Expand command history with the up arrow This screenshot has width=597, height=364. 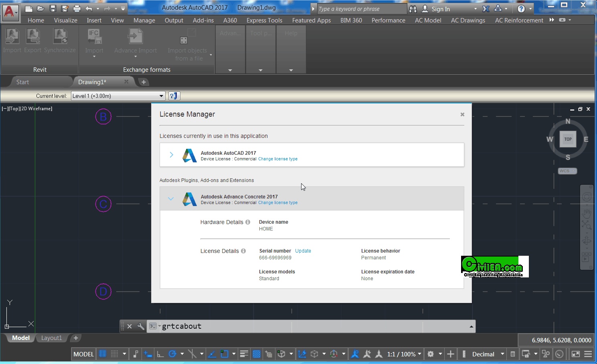point(471,326)
